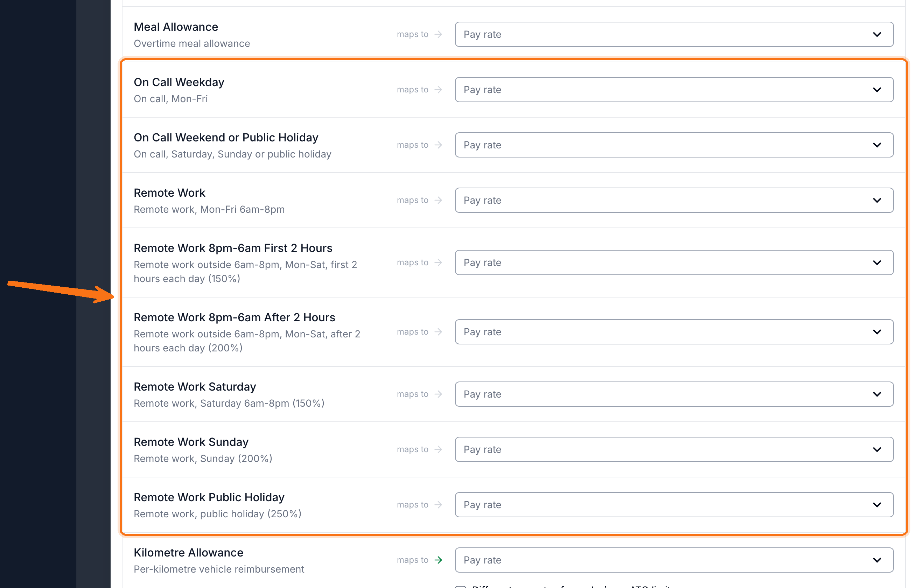Open the Kilometre Allowance pay rate dropdown
The width and height of the screenshot is (917, 588).
[674, 560]
